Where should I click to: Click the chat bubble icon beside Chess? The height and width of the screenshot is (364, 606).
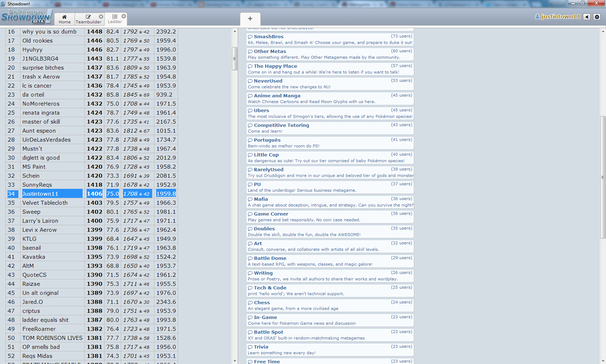pyautogui.click(x=250, y=303)
